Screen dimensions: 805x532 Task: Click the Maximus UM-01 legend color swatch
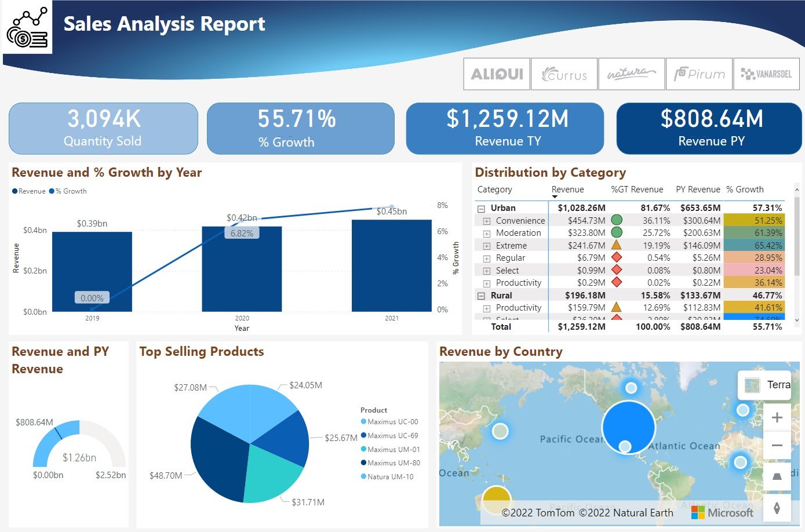(364, 449)
